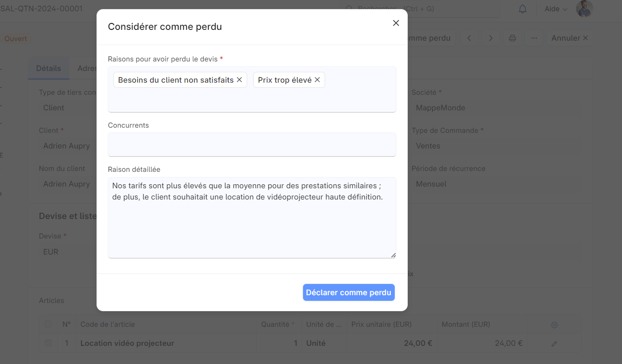Click in the Raison détaillée text area
622x364 pixels.
[252, 225]
